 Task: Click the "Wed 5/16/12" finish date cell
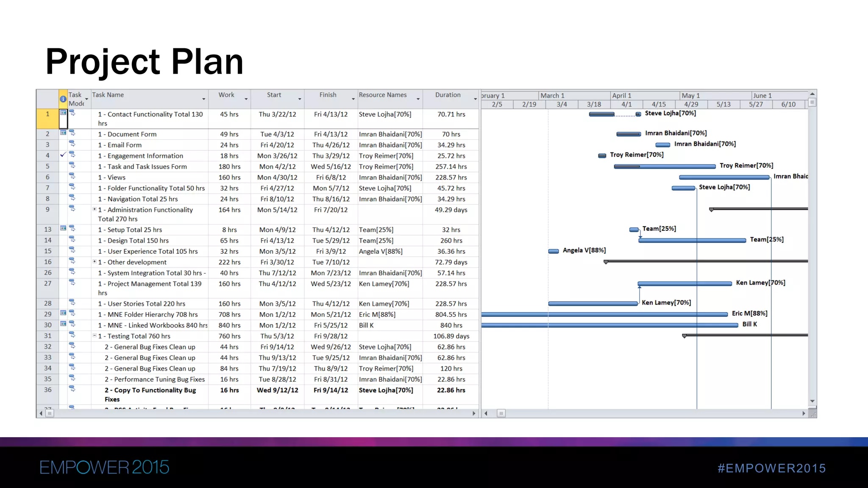(331, 166)
